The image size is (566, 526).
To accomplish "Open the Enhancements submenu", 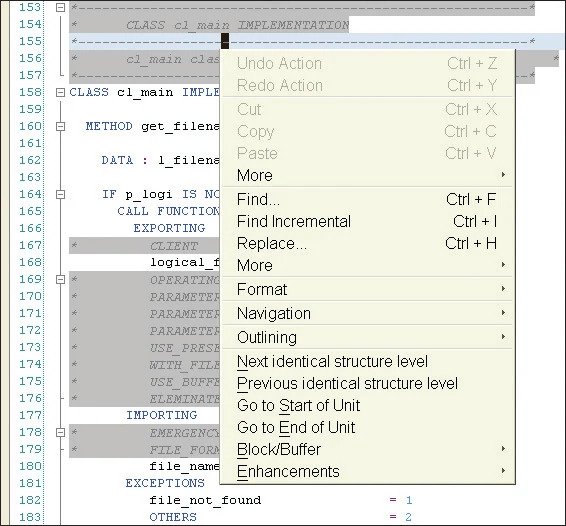I will [367, 471].
